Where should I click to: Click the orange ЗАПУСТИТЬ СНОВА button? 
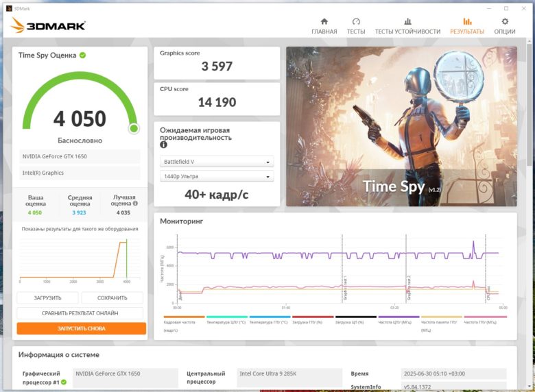tap(81, 328)
